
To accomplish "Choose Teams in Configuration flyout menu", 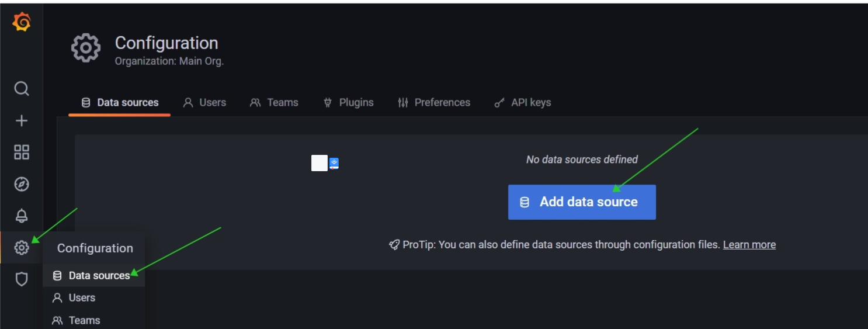I will 84,320.
